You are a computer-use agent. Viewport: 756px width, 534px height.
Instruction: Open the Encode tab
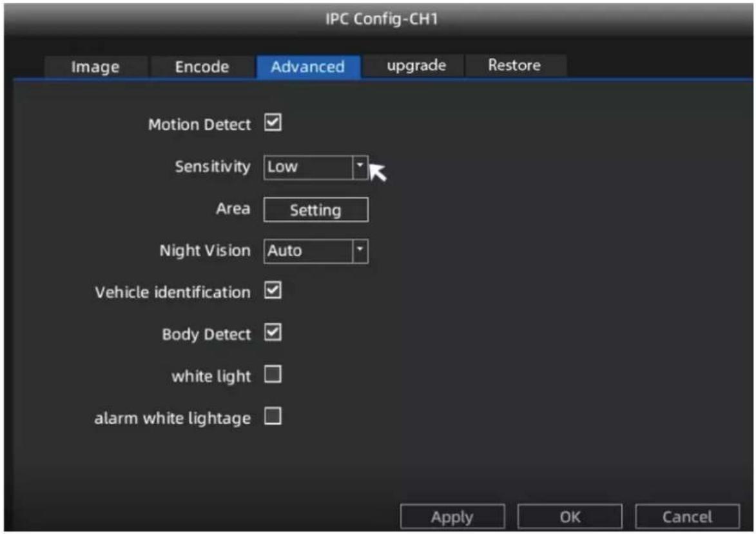point(202,66)
